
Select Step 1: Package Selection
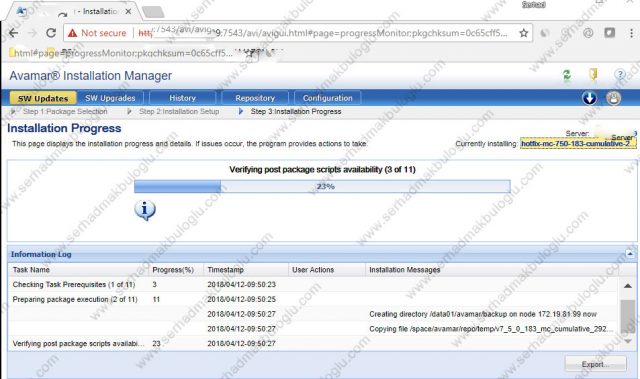pyautogui.click(x=64, y=111)
